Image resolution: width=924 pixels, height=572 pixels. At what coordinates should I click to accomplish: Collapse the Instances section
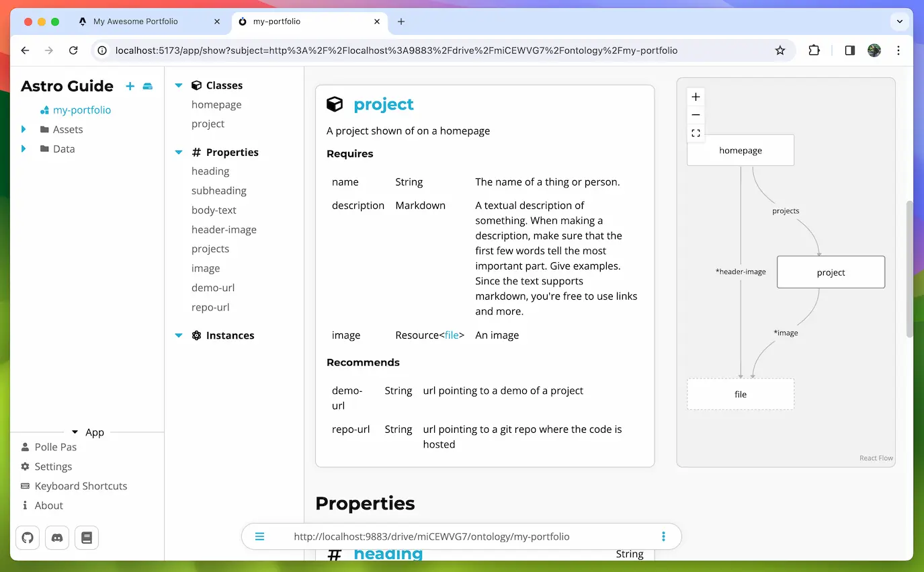coord(179,335)
